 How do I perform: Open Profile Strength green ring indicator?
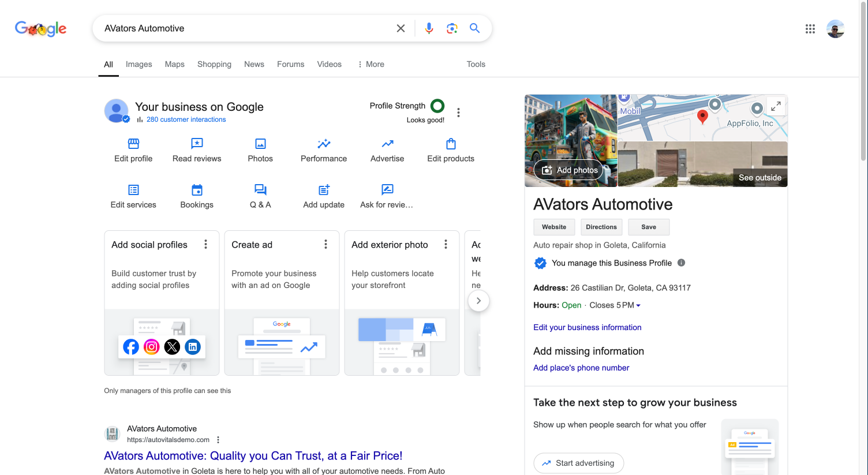(437, 106)
